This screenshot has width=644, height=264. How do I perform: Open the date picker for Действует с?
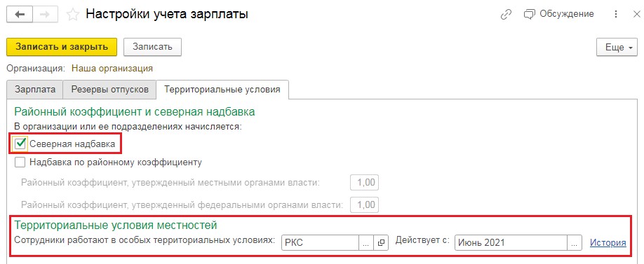pos(575,243)
